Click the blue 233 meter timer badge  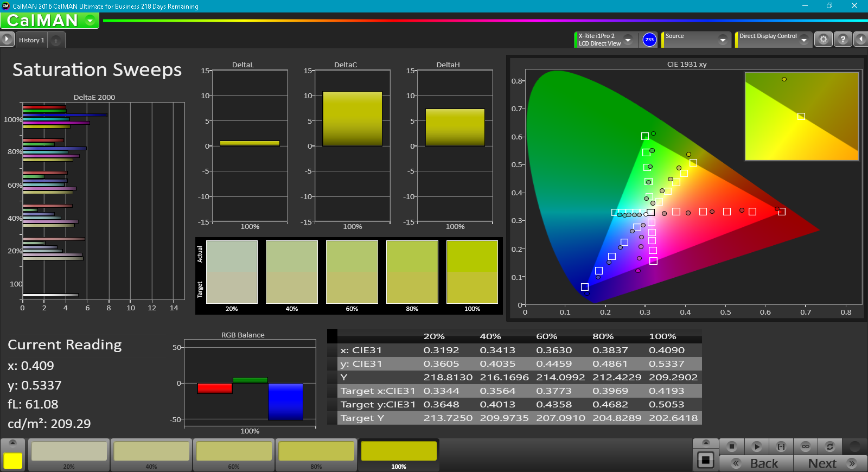(649, 40)
